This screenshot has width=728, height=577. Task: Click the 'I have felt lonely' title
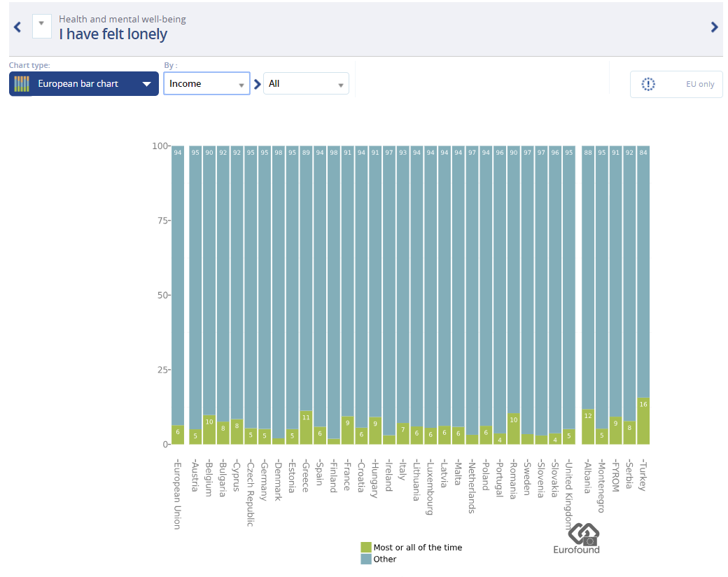(x=113, y=34)
